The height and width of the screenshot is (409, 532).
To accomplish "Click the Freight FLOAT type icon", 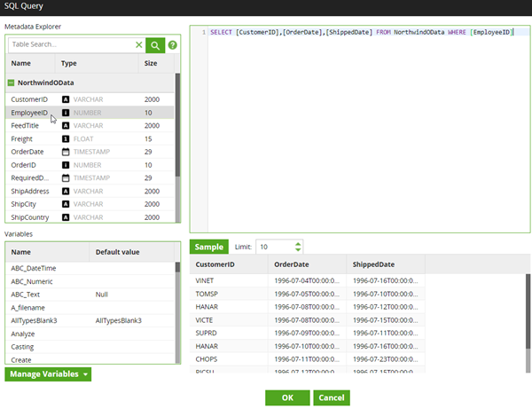I will 66,138.
